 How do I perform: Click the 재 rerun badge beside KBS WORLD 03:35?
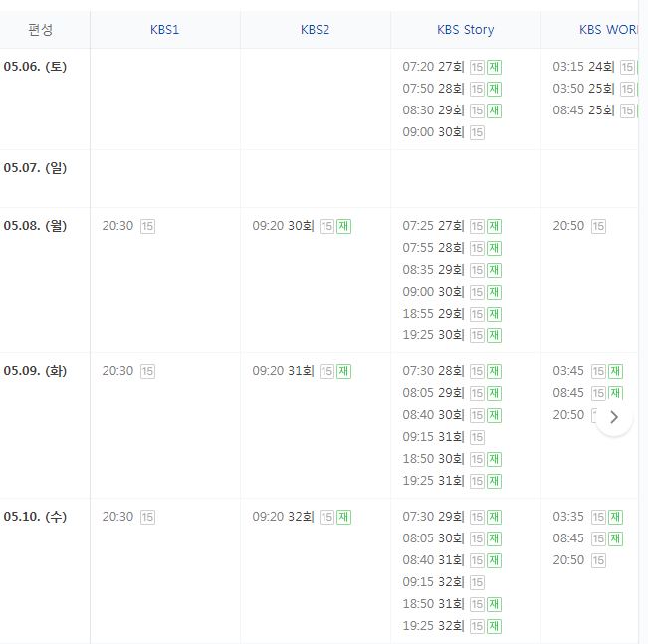(x=615, y=517)
